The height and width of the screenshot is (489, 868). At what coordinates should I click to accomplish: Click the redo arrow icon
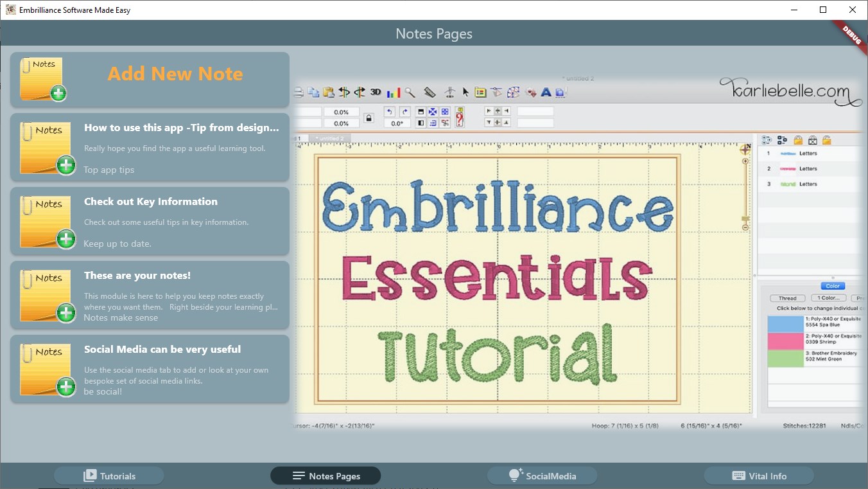[x=404, y=112]
